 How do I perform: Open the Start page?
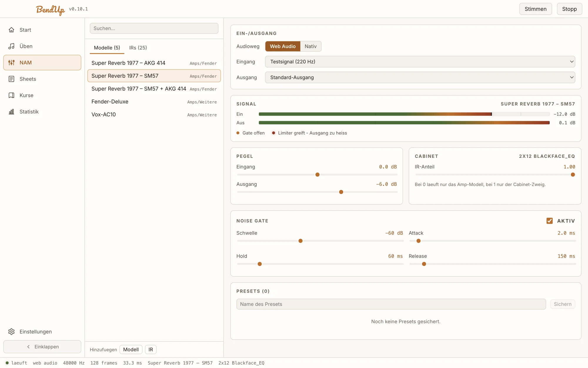pyautogui.click(x=42, y=30)
